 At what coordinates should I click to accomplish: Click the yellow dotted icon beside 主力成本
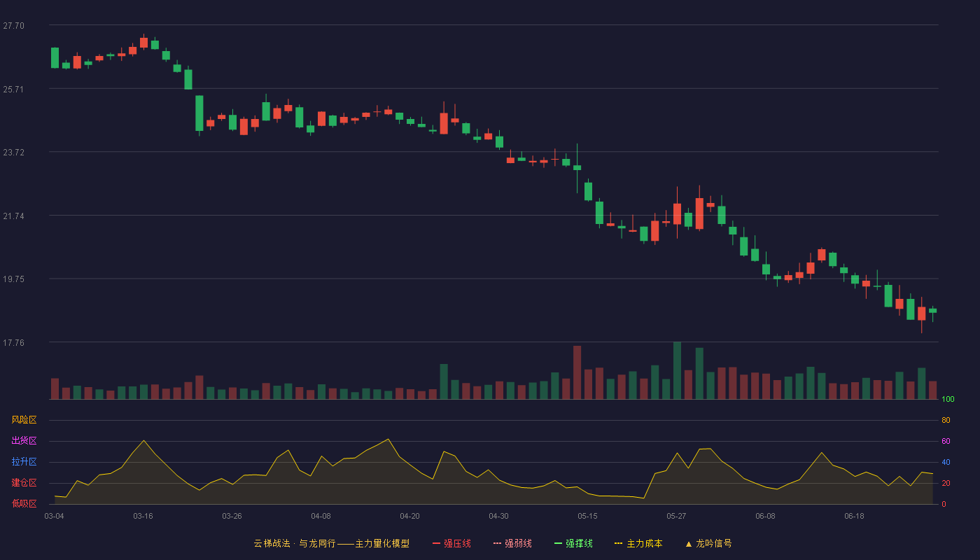pyautogui.click(x=618, y=543)
